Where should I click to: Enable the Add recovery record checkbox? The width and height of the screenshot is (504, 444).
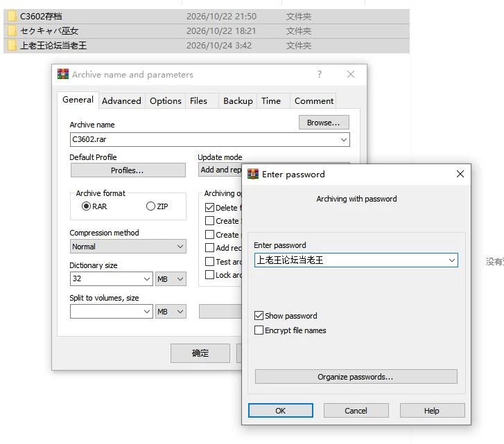point(209,248)
